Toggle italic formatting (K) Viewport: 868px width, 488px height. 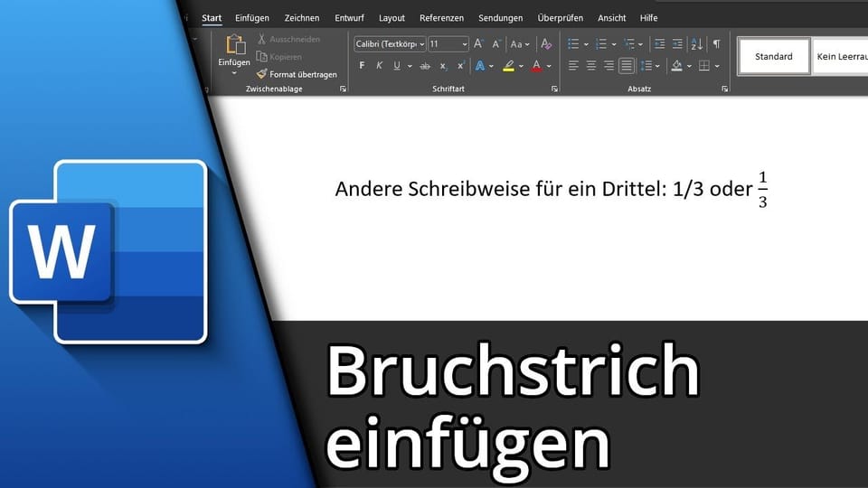tap(379, 66)
